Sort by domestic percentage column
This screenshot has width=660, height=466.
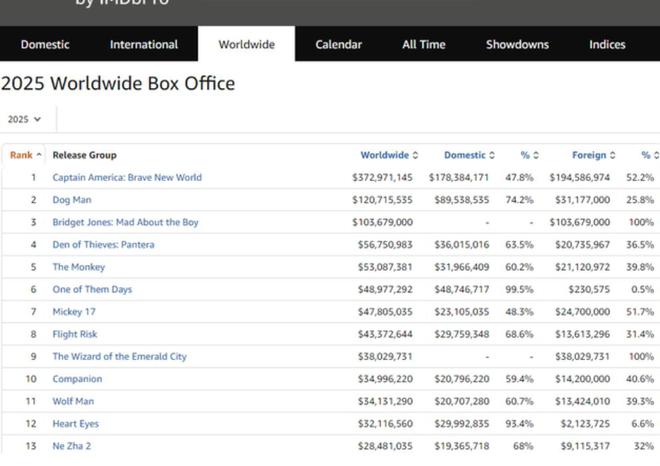point(530,155)
